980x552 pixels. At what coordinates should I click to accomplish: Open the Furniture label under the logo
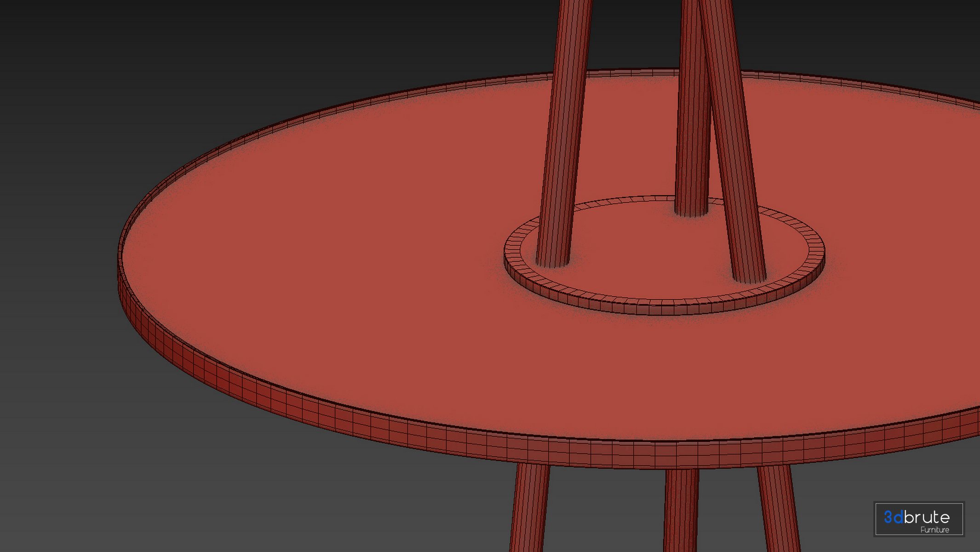point(934,530)
